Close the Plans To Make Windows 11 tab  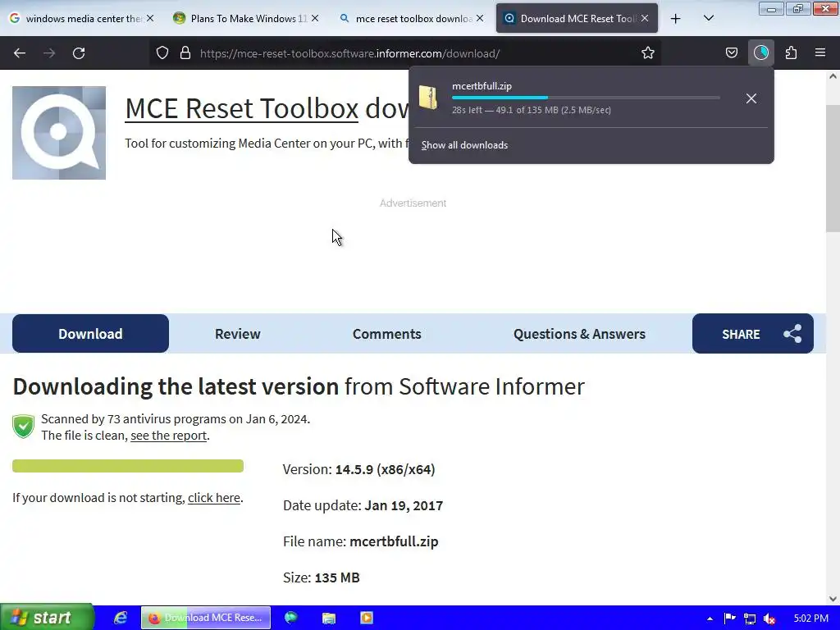click(315, 18)
